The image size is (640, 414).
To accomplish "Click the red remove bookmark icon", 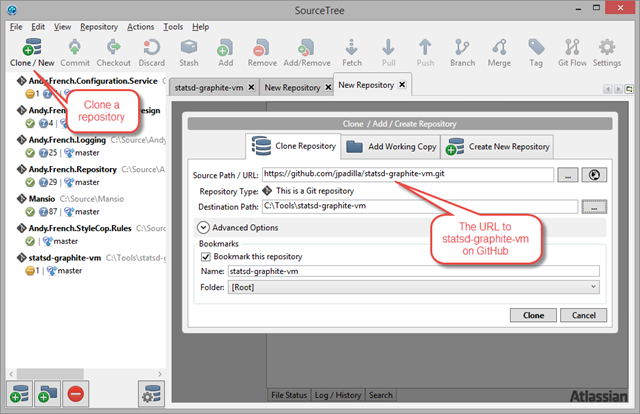I will point(76,394).
